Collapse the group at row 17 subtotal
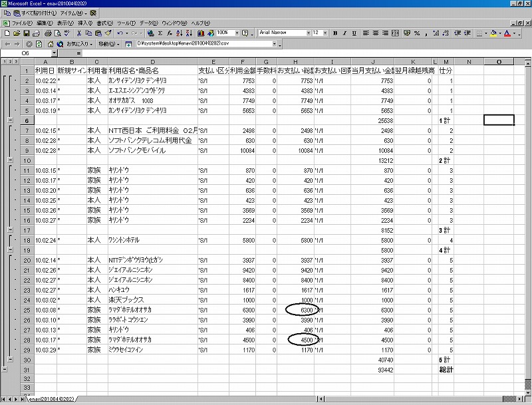The width and height of the screenshot is (532, 405). tap(10, 230)
